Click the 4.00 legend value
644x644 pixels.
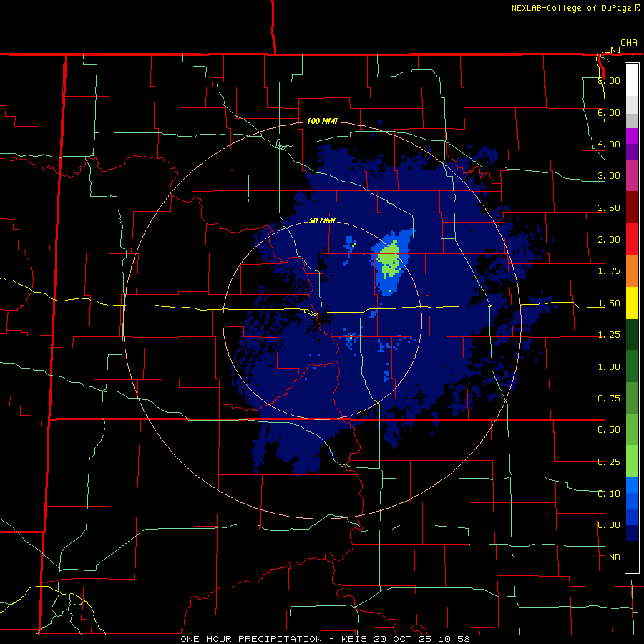(x=609, y=144)
